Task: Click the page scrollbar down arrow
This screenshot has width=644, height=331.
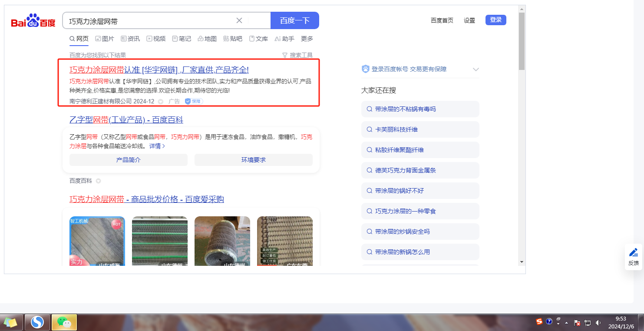Action: [522, 262]
